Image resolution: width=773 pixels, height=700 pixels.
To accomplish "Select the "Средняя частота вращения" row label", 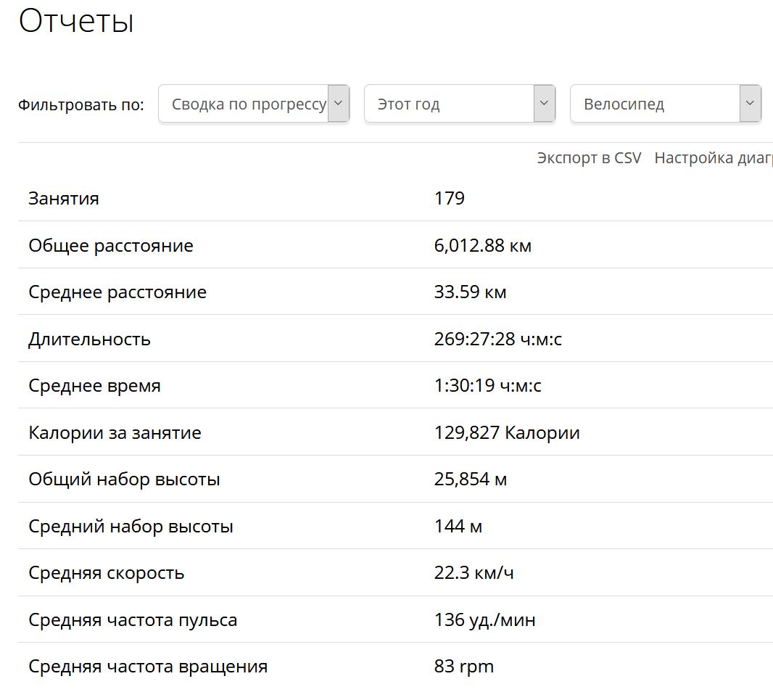I will click(x=148, y=667).
